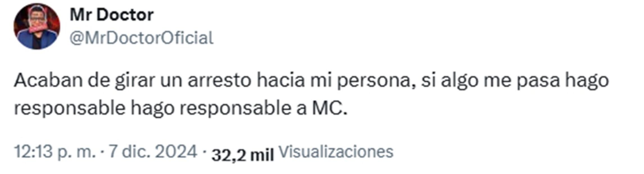Click the word "girar" in the tweet
This screenshot has height=174, width=644.
pos(135,81)
